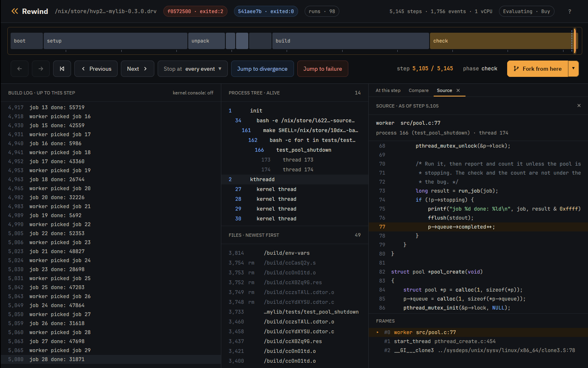Select process 1 init in the tree
The image size is (588, 368).
(x=295, y=111)
